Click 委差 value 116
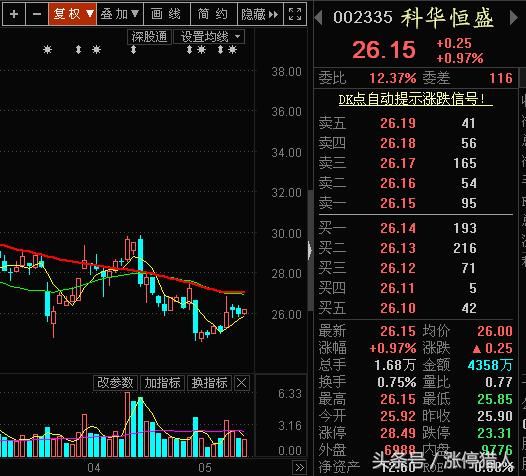The image size is (526, 476). pos(501,78)
